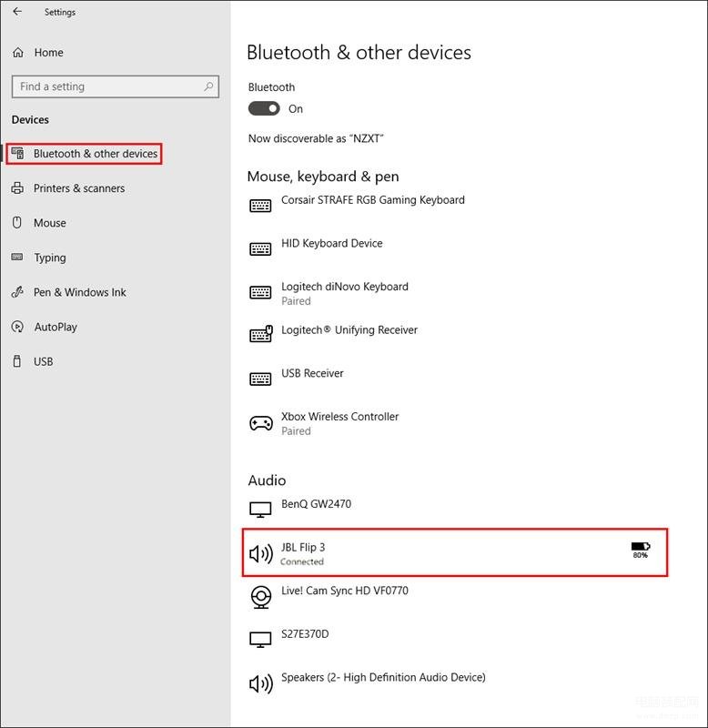Select Corsair STRAFE RGB Gaming Keyboard entry
Image resolution: width=708 pixels, height=728 pixels.
click(x=373, y=200)
